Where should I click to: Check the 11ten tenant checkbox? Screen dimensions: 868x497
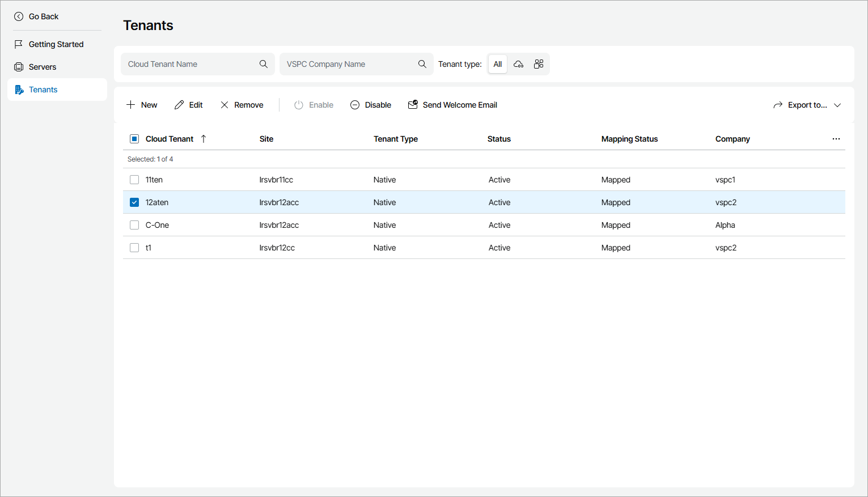coord(134,180)
